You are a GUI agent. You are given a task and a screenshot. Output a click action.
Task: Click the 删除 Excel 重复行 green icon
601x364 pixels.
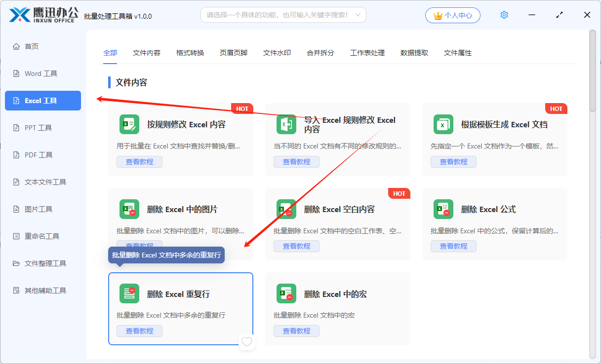point(129,293)
